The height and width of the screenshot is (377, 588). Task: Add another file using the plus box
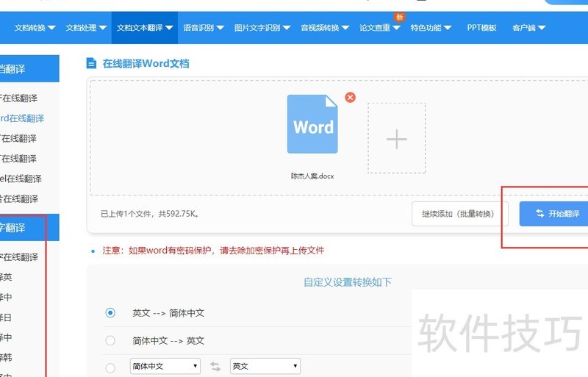coord(396,138)
